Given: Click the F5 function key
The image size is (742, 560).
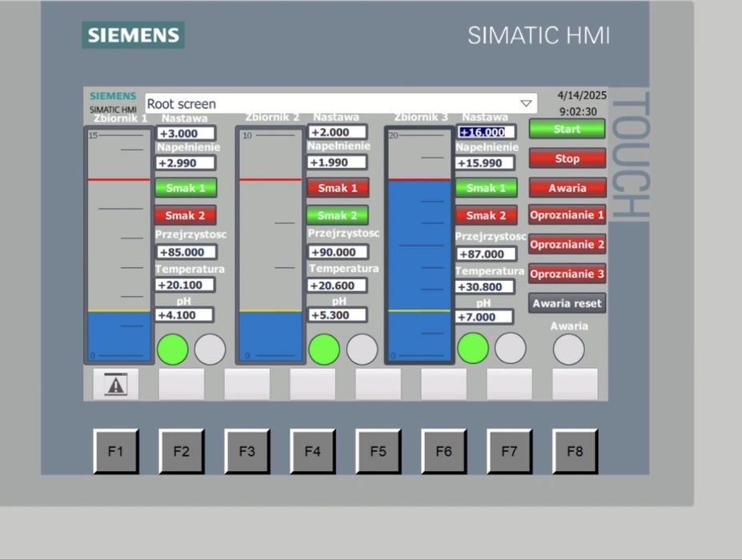Looking at the screenshot, I should click(x=378, y=452).
